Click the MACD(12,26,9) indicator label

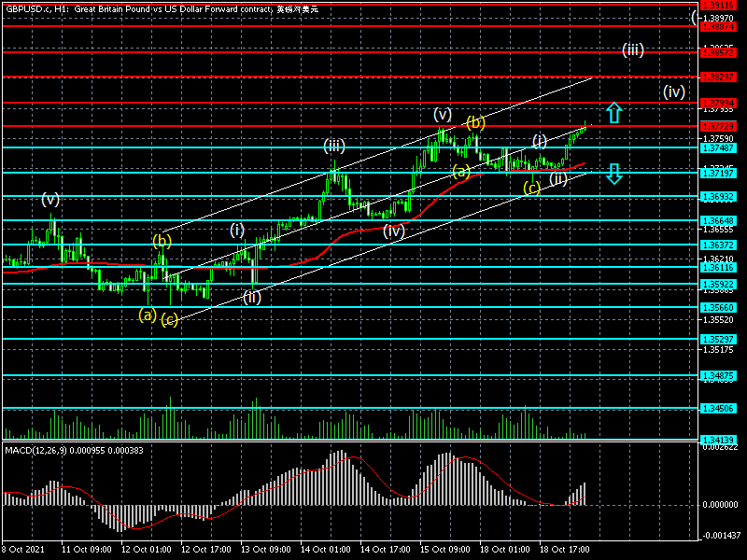tap(39, 451)
